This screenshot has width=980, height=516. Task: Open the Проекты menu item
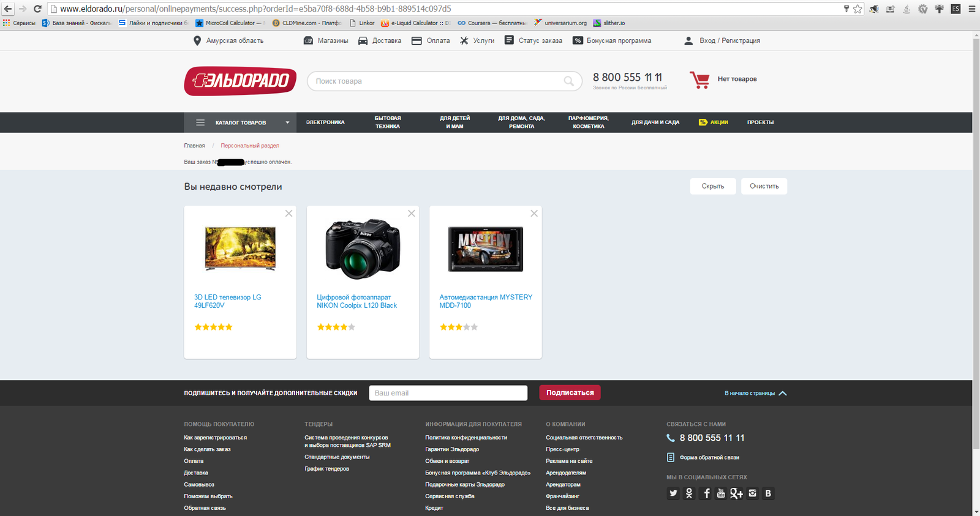[760, 122]
